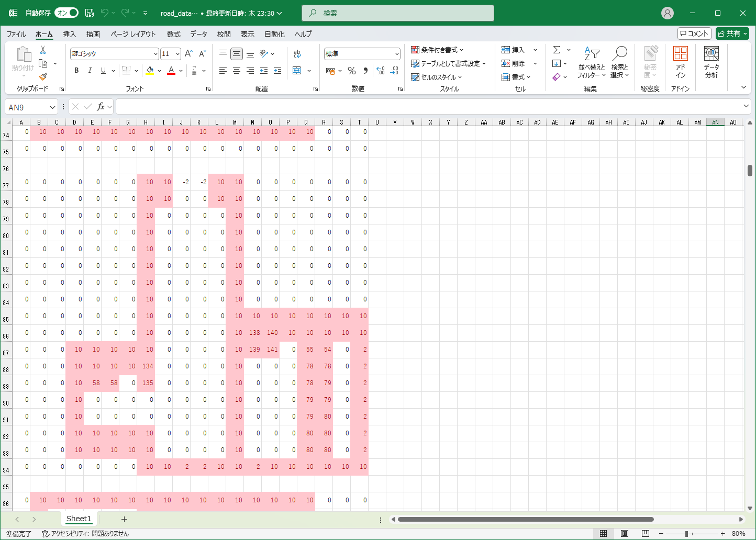756x540 pixels.
Task: Click the format painter brush icon
Action: click(x=43, y=77)
